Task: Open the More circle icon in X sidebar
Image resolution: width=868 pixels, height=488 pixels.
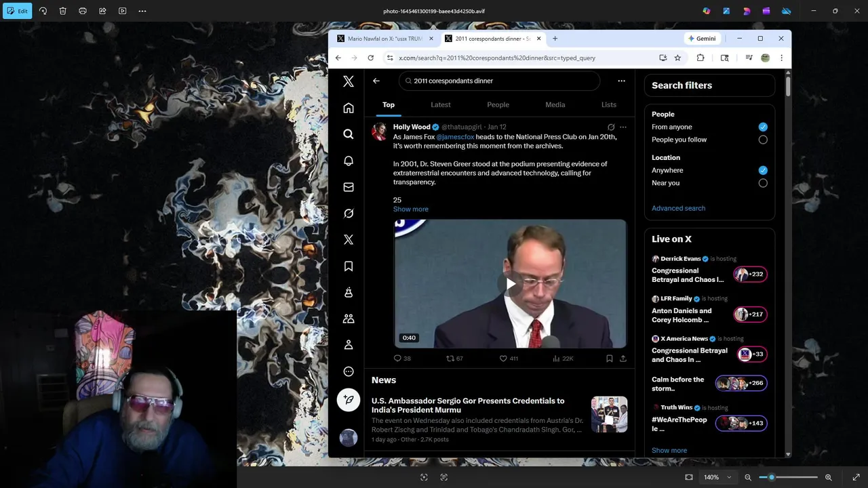Action: [349, 371]
